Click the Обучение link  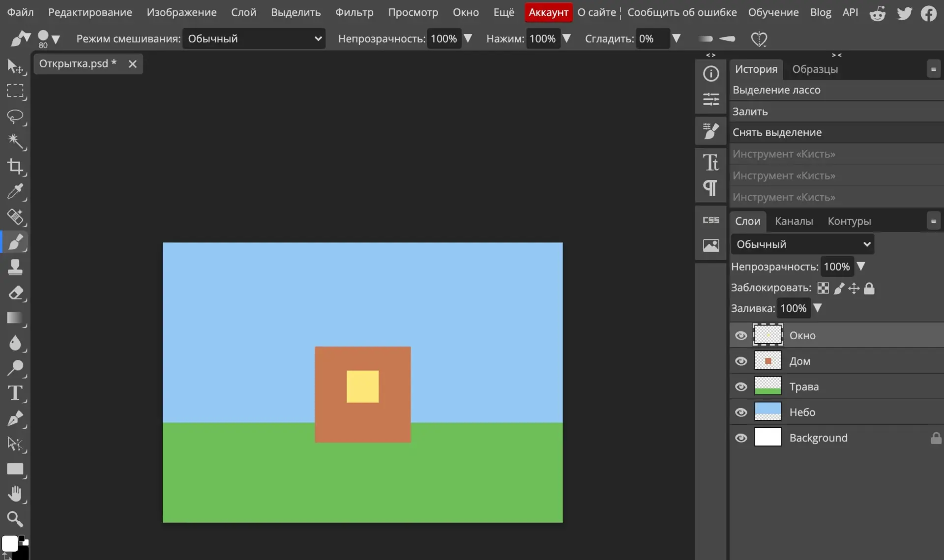pos(773,12)
